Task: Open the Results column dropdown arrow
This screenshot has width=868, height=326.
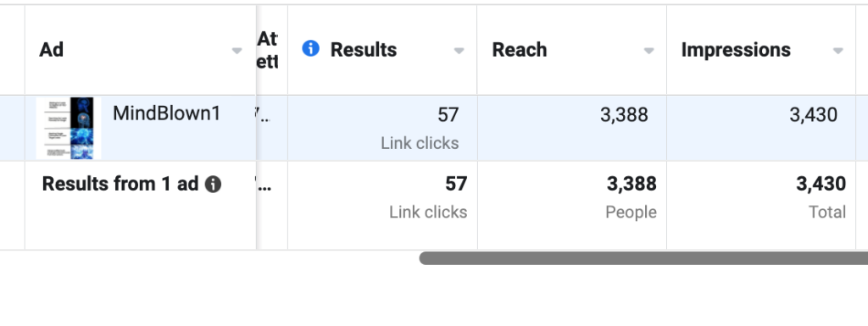Action: pyautogui.click(x=459, y=51)
